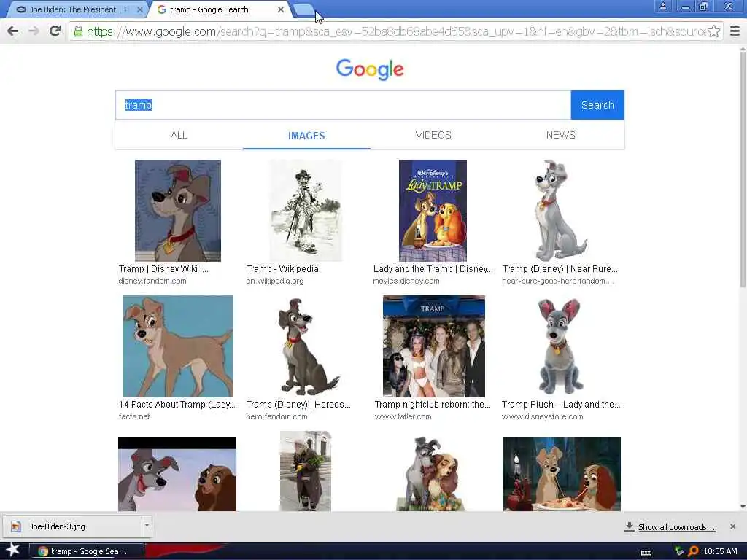Close the downloads bar

[x=733, y=526]
